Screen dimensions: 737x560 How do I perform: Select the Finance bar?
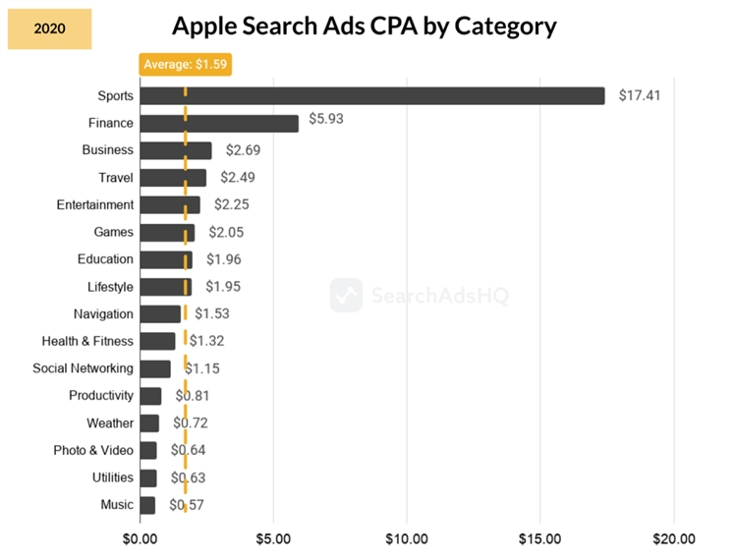pos(219,123)
